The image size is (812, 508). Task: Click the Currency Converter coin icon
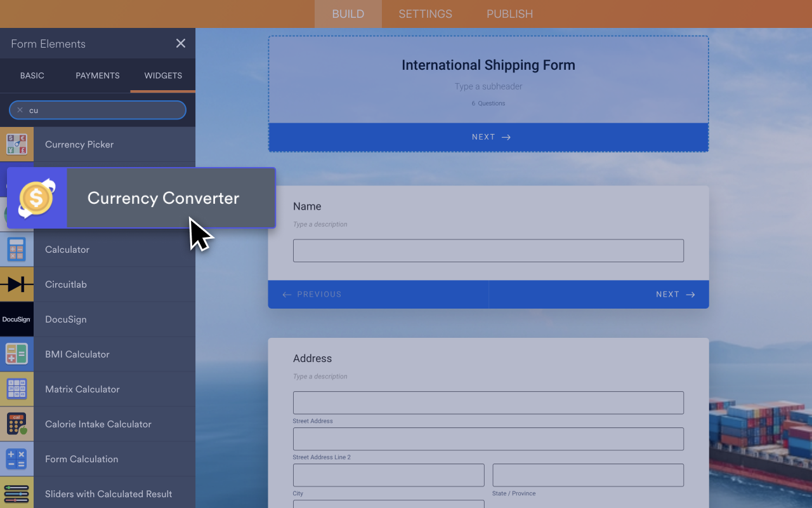coord(36,197)
